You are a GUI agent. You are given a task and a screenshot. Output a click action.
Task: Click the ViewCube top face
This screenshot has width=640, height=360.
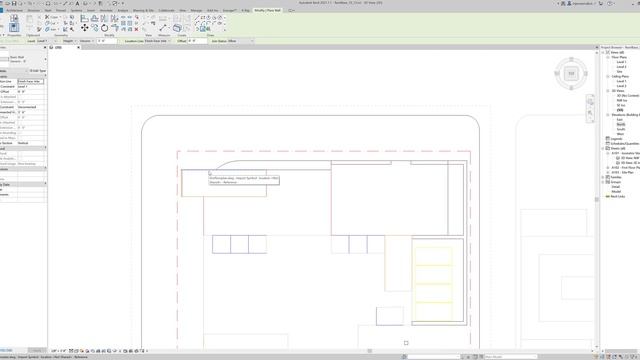(571, 73)
